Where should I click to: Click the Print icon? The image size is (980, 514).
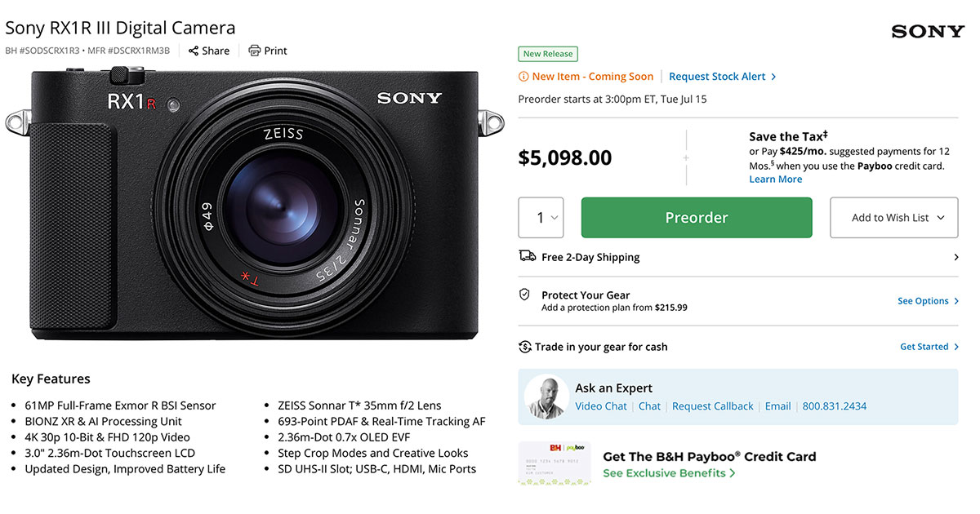[252, 51]
